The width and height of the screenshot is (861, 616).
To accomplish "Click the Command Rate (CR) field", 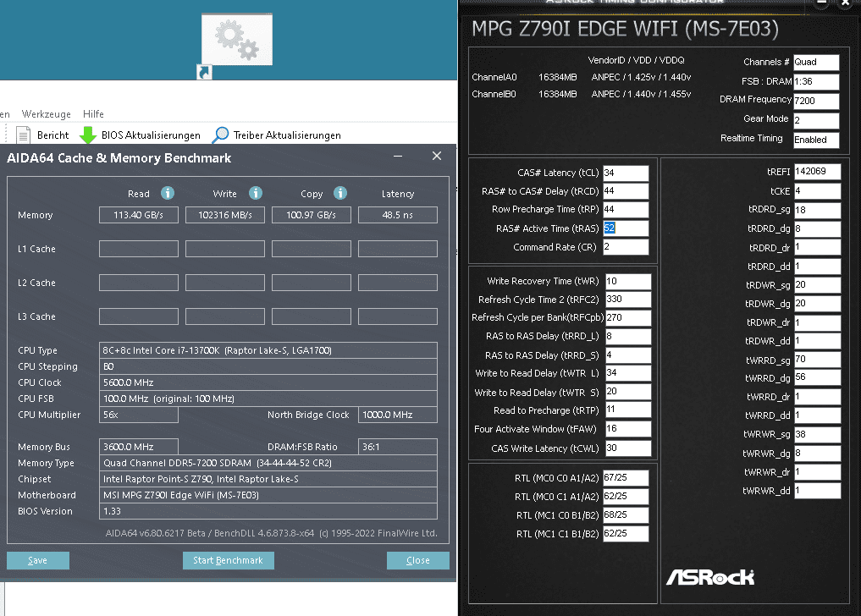I will (x=626, y=246).
